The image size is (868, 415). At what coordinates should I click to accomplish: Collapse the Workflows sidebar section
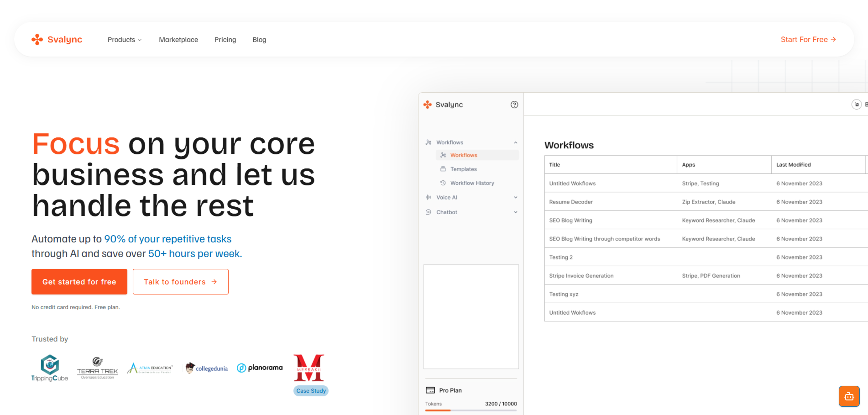(515, 142)
